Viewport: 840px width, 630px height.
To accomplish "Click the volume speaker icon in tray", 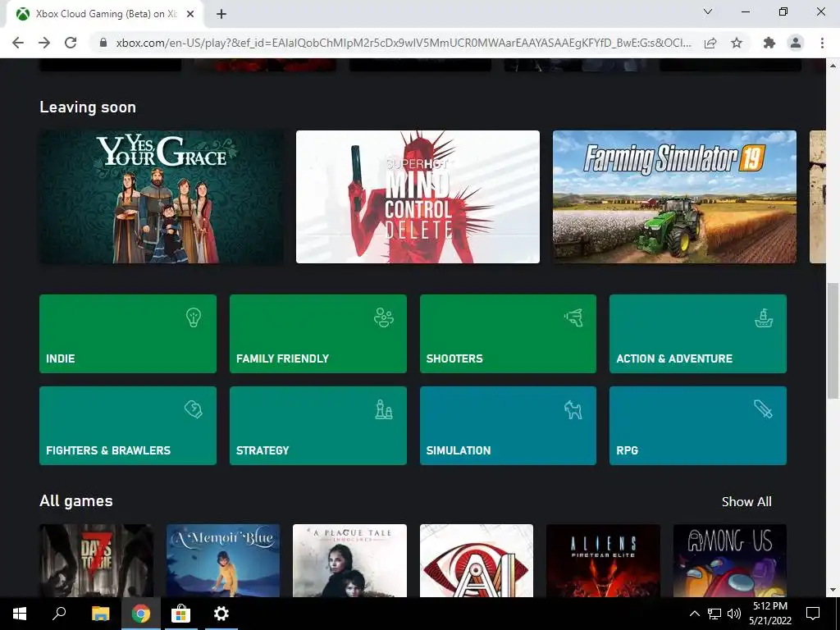I will (734, 614).
